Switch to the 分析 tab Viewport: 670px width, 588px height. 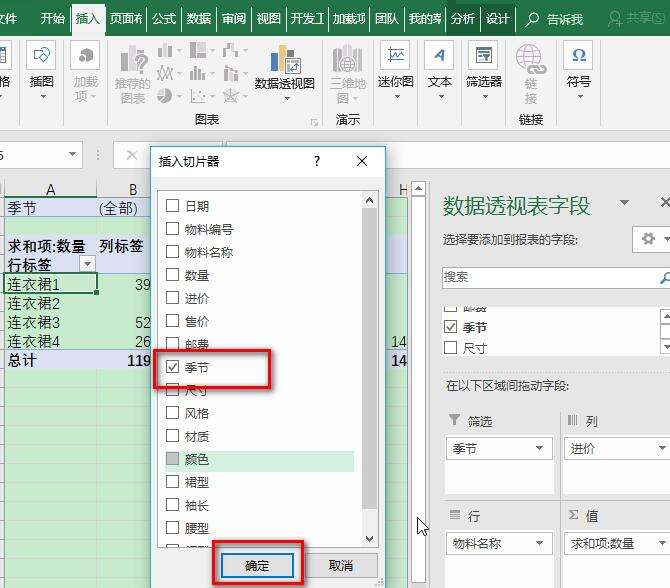[463, 19]
